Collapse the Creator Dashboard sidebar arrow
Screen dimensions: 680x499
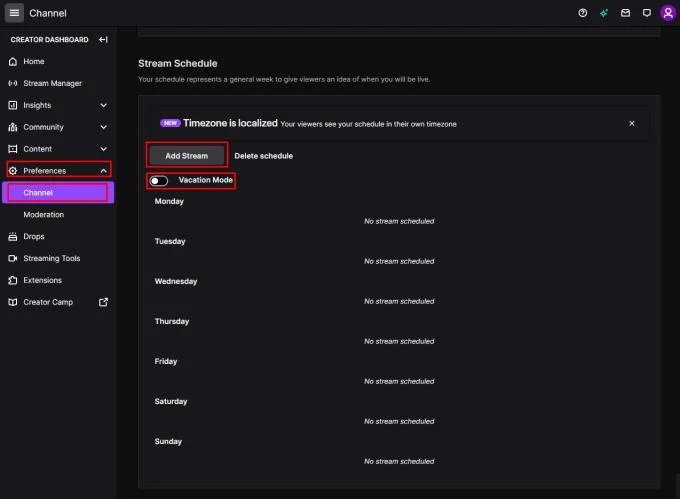pos(103,39)
